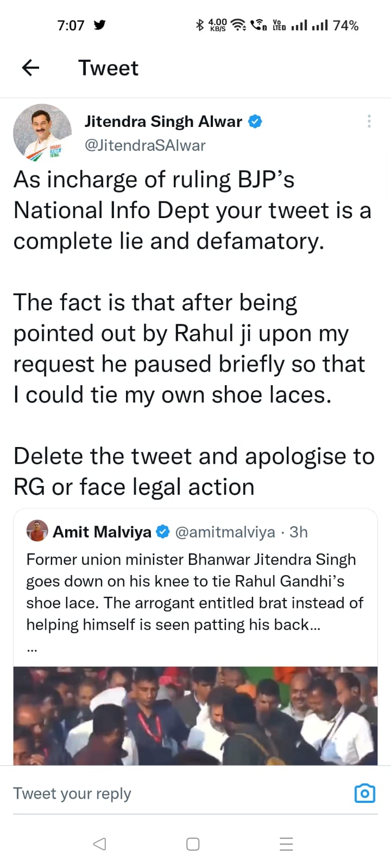The width and height of the screenshot is (391, 868).
Task: Open Android recent apps button
Action: click(286, 844)
